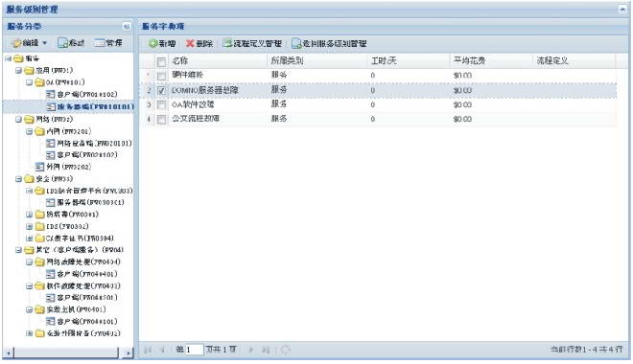Screen dimensions: 633x364
Task: Click the folder icon of 安装外围设备 node
Action: pos(39,333)
